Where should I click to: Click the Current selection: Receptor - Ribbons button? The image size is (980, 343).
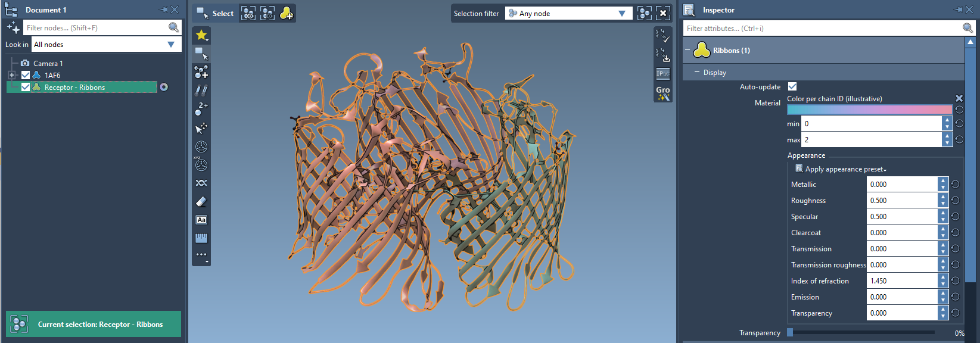[x=94, y=325]
